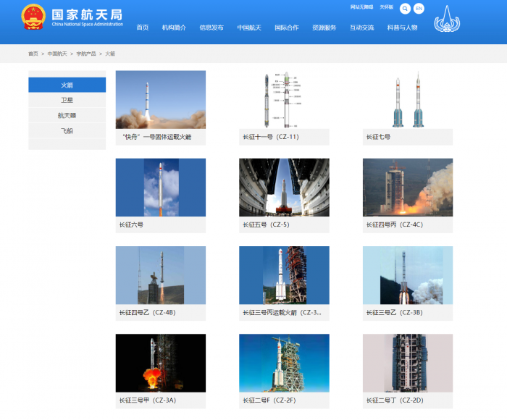Image resolution: width=507 pixels, height=420 pixels.
Task: Open the 长征十一号 diagram thumbnail
Action: pyautogui.click(x=284, y=100)
